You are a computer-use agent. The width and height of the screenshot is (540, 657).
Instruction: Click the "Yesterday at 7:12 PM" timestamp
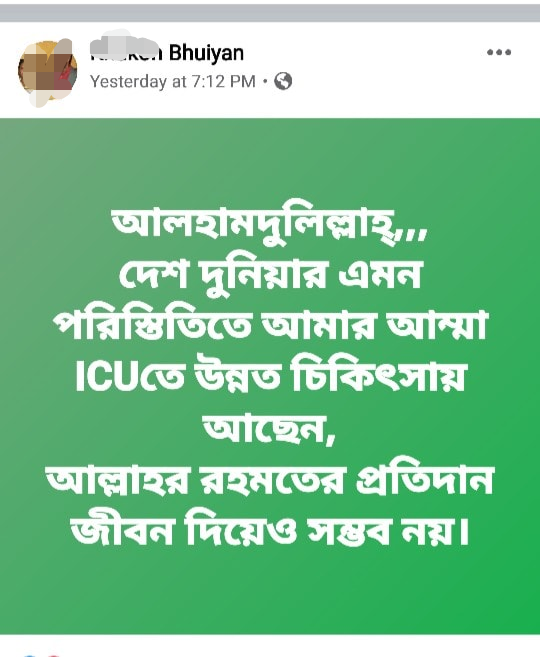pyautogui.click(x=173, y=81)
